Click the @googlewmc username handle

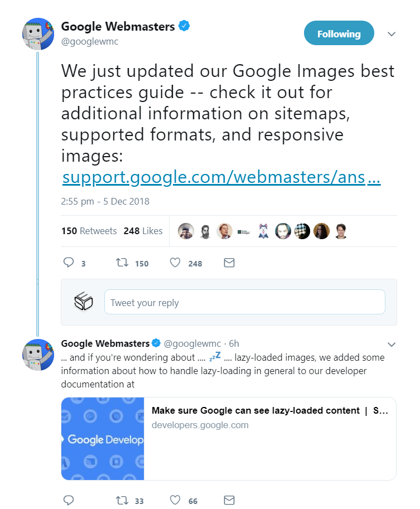(x=90, y=41)
